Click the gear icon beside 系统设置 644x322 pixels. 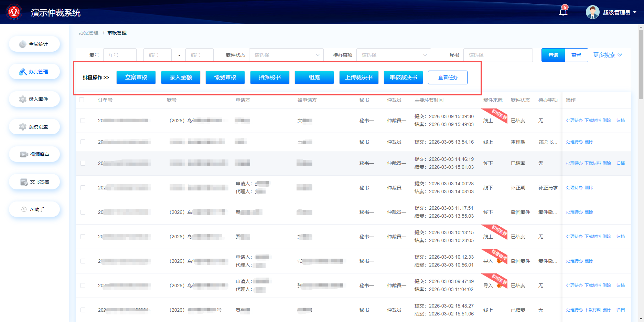point(23,127)
